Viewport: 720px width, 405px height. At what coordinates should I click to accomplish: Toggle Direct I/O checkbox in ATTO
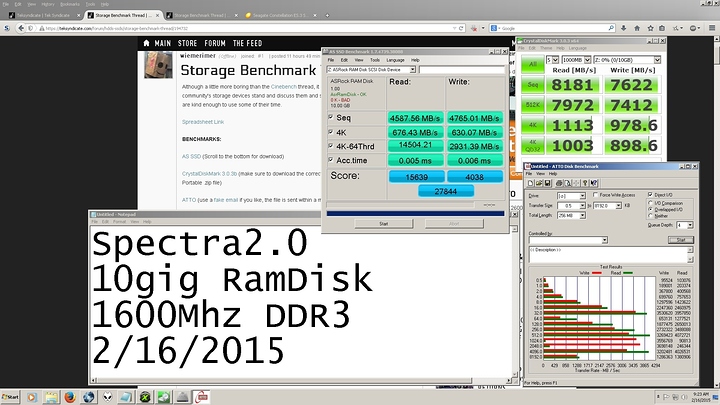(x=650, y=195)
